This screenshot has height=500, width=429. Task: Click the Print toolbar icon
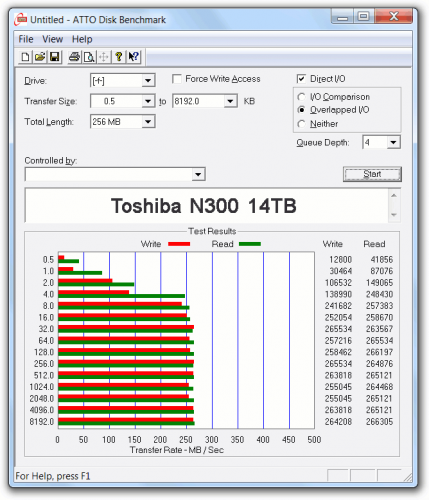coord(74,57)
